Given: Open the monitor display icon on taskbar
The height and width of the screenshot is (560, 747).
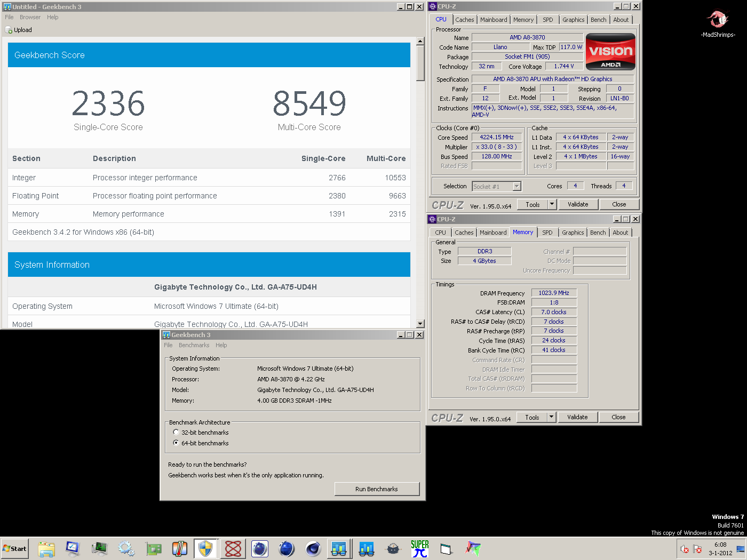Looking at the screenshot, I should click(73, 549).
